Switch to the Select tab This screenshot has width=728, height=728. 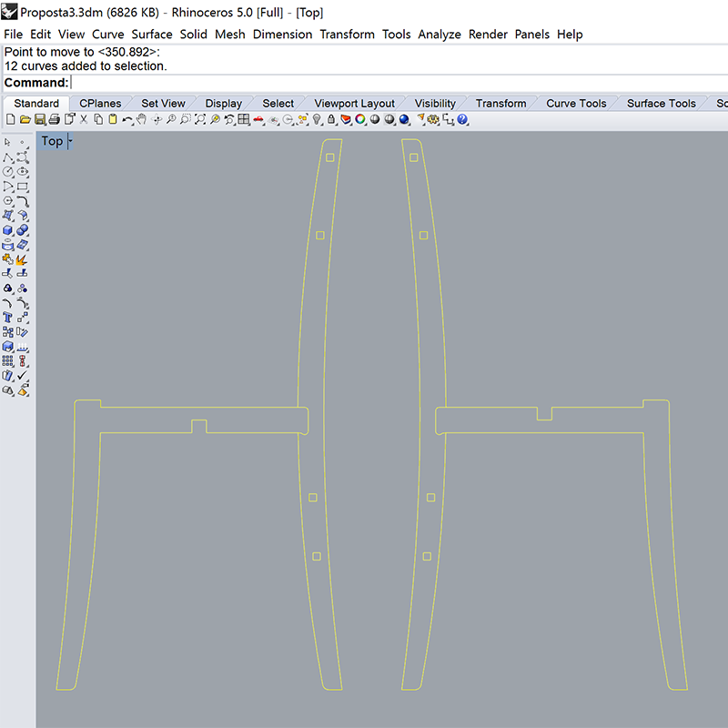click(278, 103)
